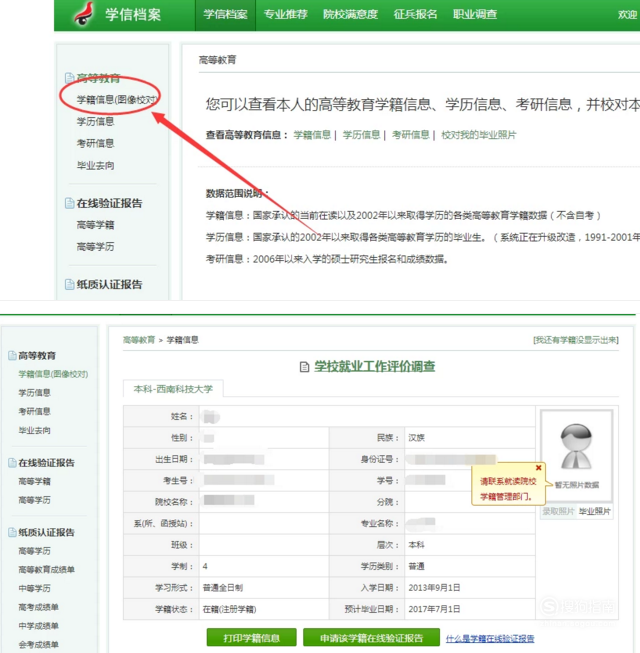Select 学历信息 in lower sidebar

(34, 393)
